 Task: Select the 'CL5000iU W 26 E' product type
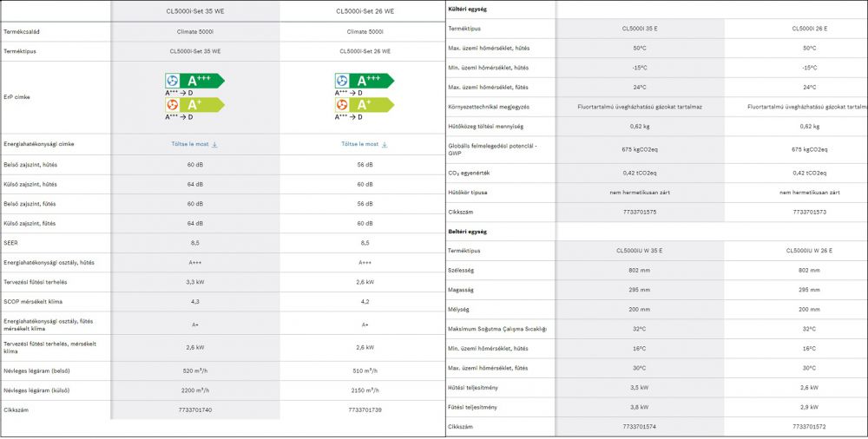tap(809, 251)
